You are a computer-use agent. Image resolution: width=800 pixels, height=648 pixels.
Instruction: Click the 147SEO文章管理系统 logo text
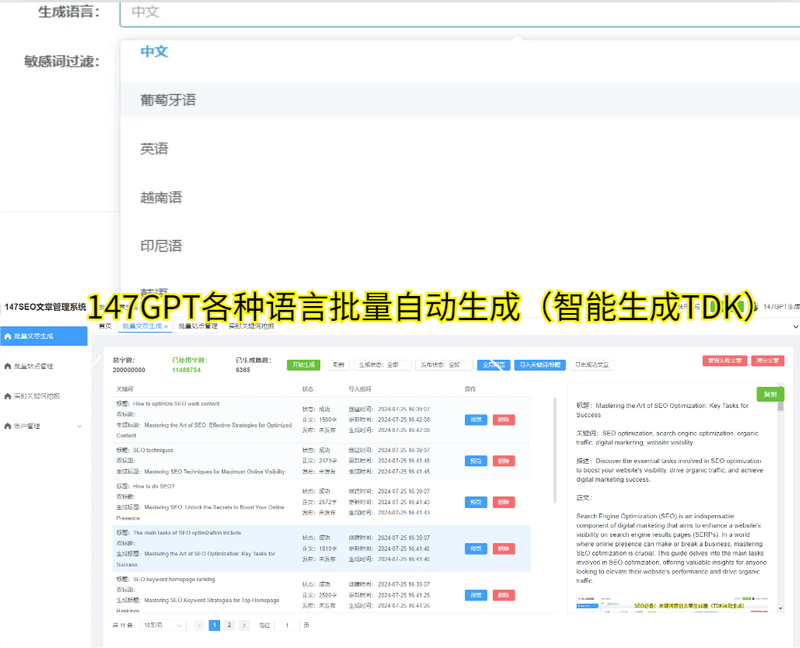tap(45, 305)
